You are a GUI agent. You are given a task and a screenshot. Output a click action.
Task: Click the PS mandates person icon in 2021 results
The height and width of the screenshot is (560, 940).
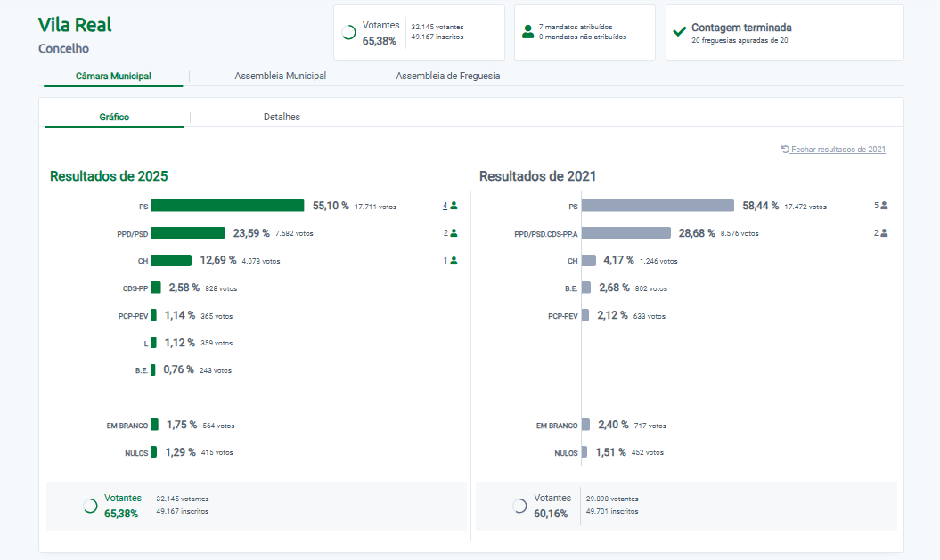884,206
